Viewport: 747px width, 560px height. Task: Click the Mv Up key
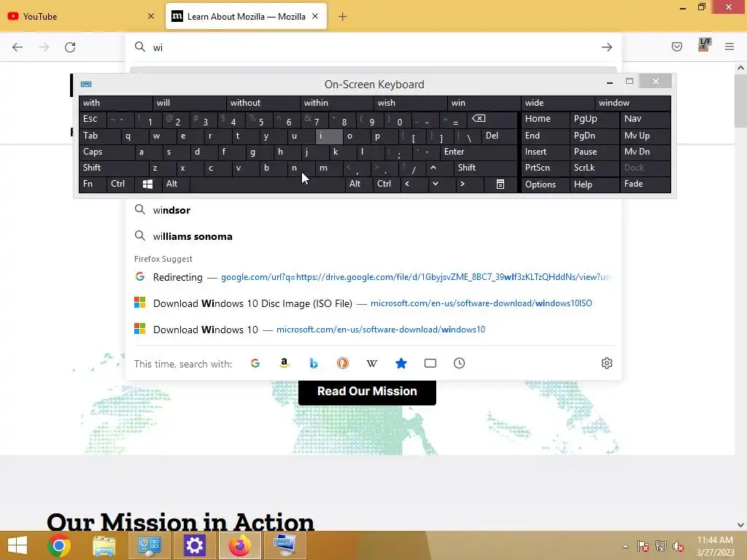pyautogui.click(x=645, y=136)
